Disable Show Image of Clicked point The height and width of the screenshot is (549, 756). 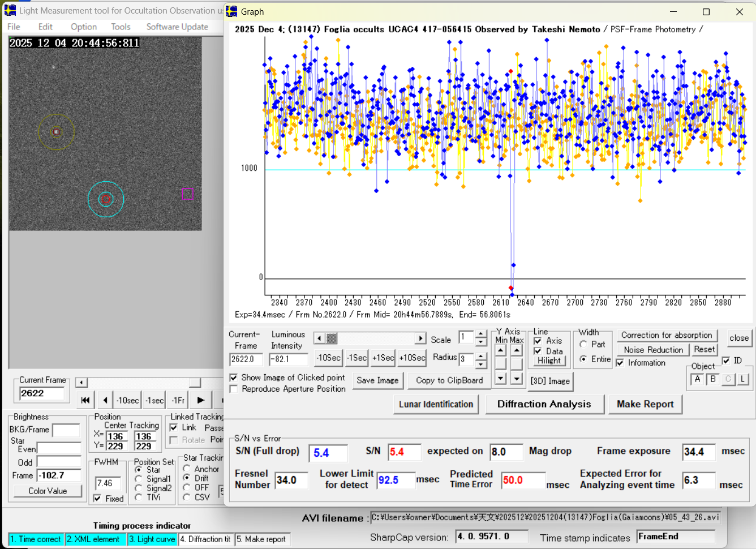[x=234, y=378]
